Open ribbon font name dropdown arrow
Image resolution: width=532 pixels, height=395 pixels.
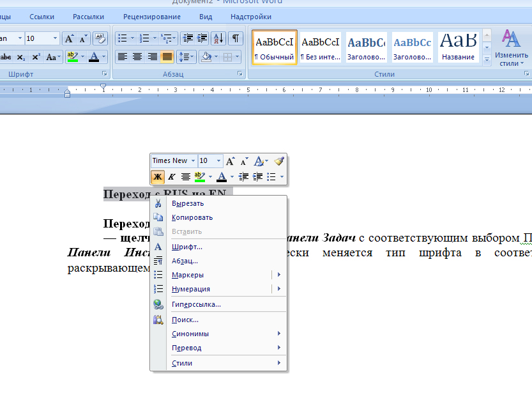pos(20,38)
